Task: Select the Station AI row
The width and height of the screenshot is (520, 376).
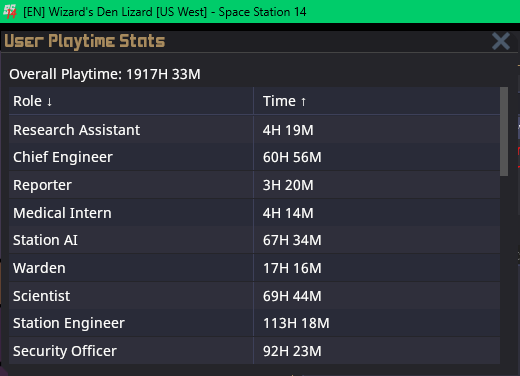Action: (x=254, y=240)
